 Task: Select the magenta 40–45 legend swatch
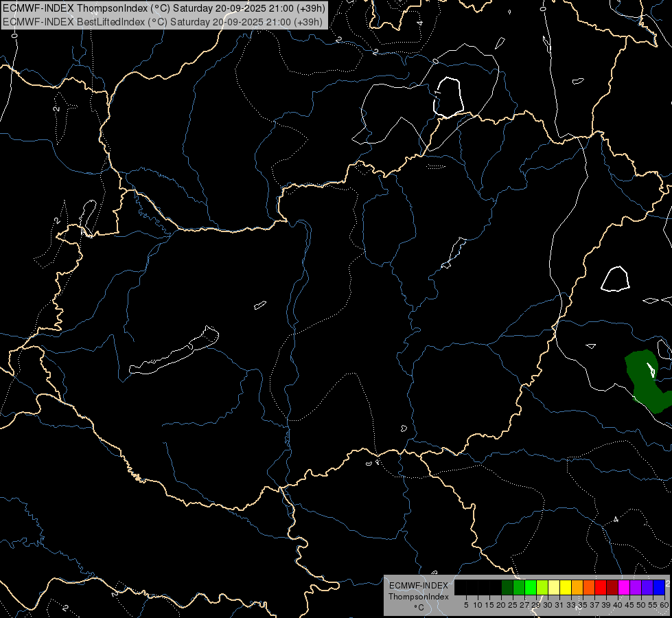point(624,587)
